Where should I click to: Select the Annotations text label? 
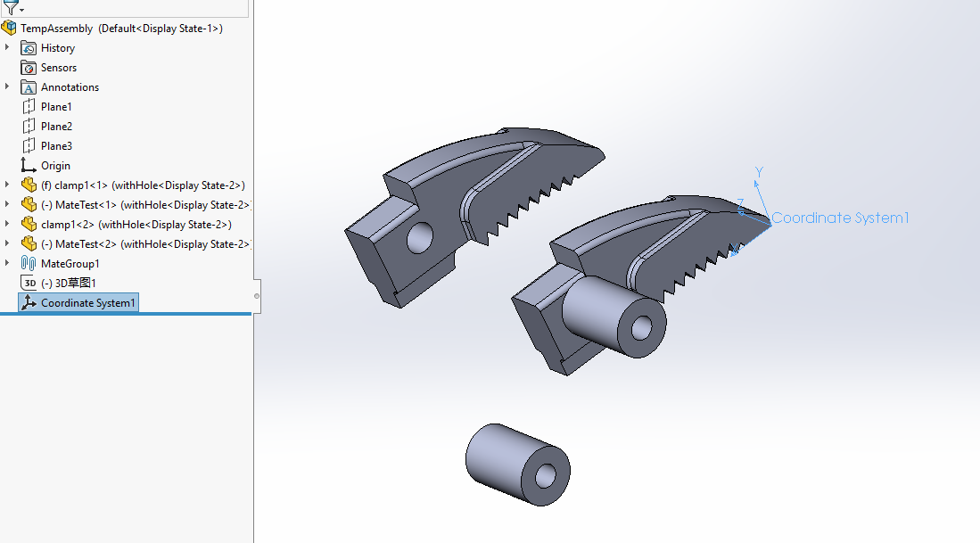click(70, 87)
